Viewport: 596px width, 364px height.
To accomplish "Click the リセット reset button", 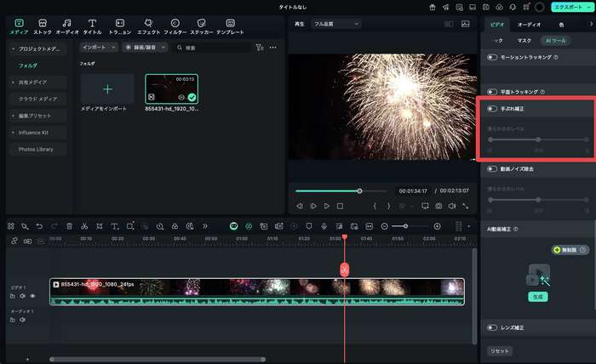I will tap(500, 351).
